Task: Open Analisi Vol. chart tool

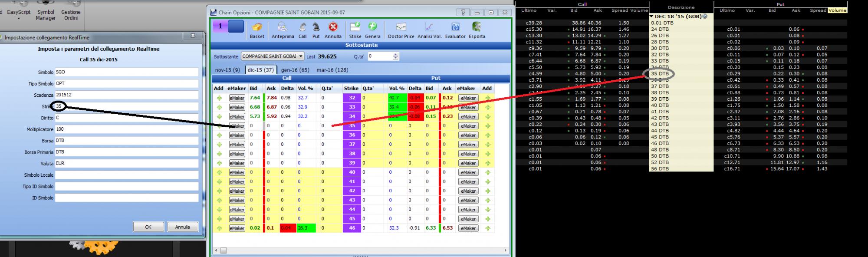Action: tap(429, 30)
